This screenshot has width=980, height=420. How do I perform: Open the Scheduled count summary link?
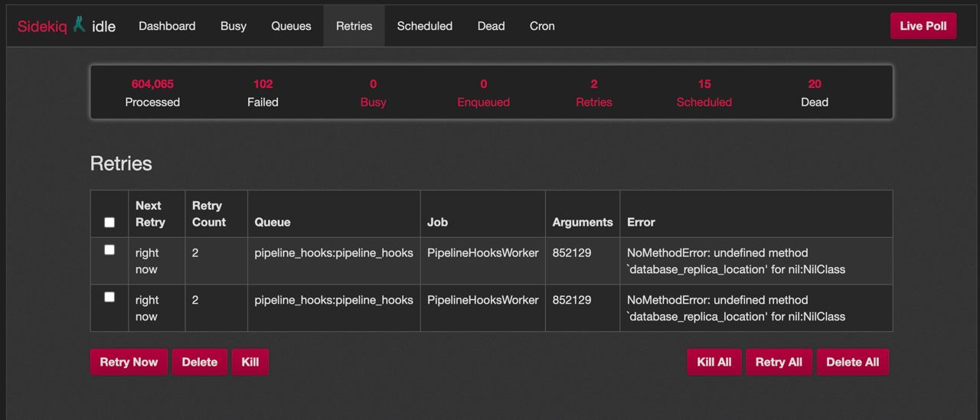(704, 93)
